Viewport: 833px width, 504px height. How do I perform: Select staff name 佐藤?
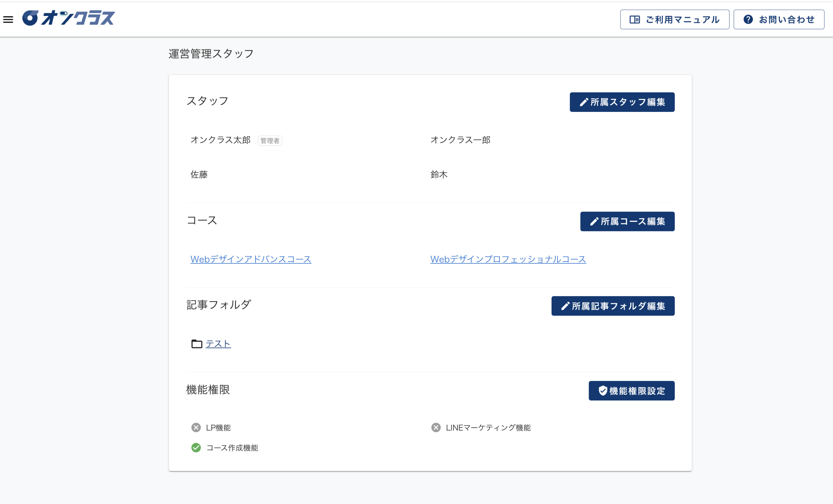point(199,174)
